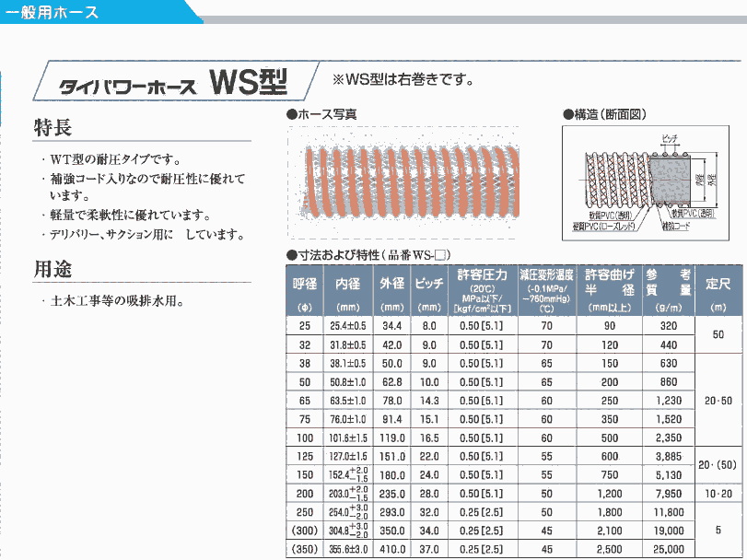Click inner diameter cell 76.0±1.0
Screen dimensions: 747x560
tap(348, 419)
